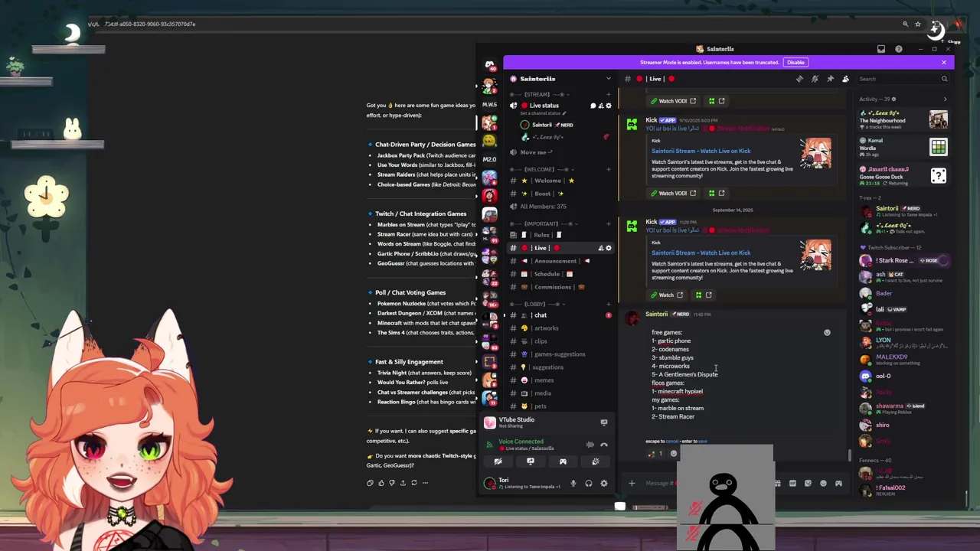980x551 pixels.
Task: Go to the Schedule channel
Action: [x=559, y=274]
